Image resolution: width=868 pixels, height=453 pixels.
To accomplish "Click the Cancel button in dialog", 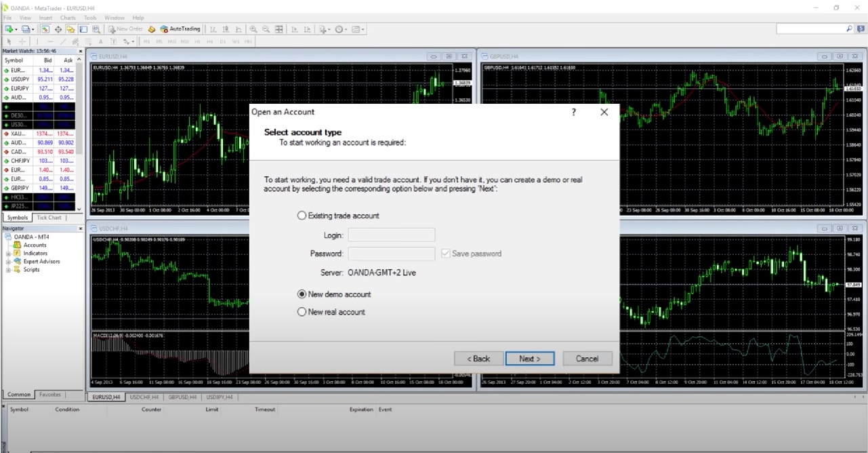I will point(587,359).
